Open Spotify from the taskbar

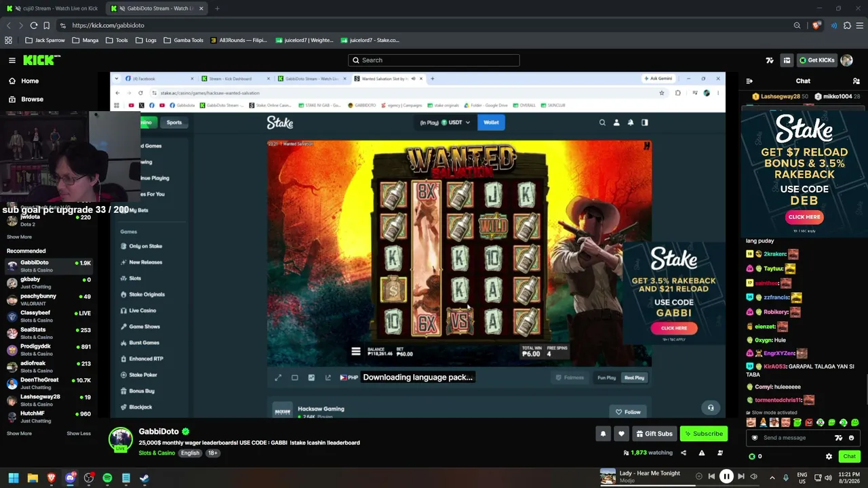[x=107, y=478]
